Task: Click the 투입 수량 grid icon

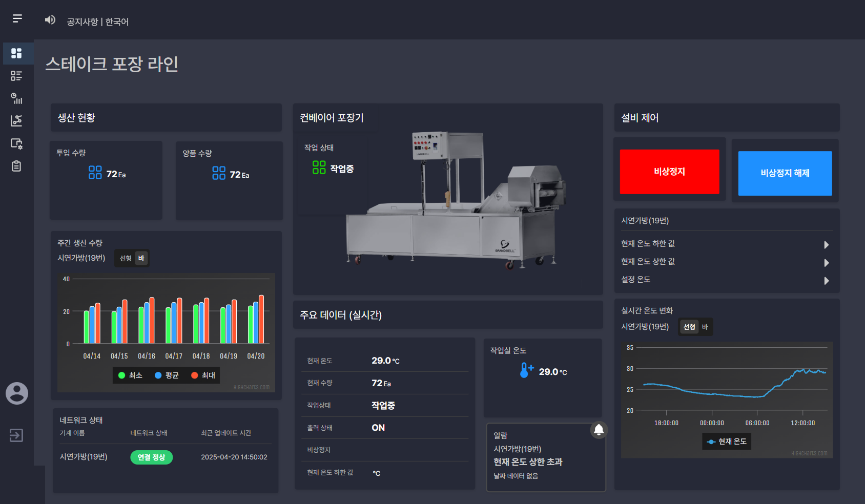Action: point(95,172)
